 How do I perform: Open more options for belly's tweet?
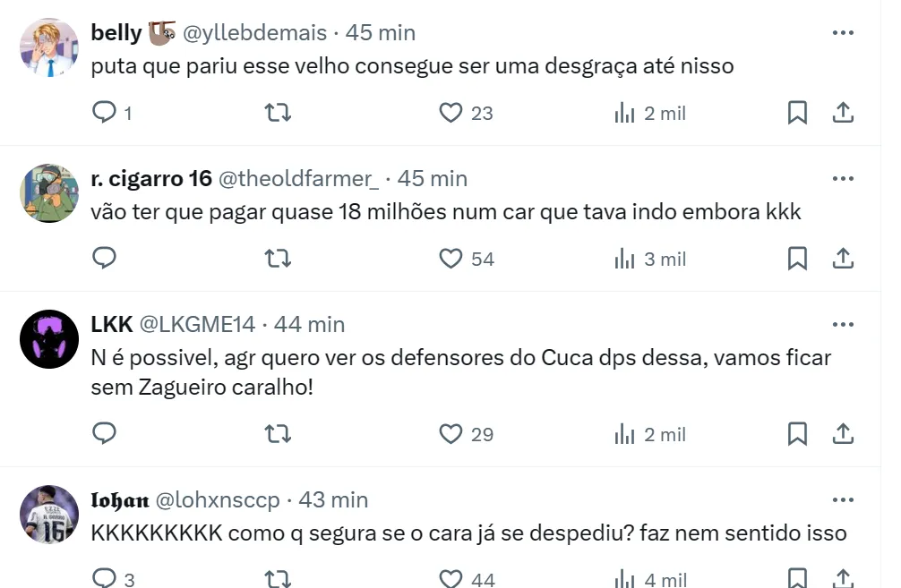coord(843,33)
